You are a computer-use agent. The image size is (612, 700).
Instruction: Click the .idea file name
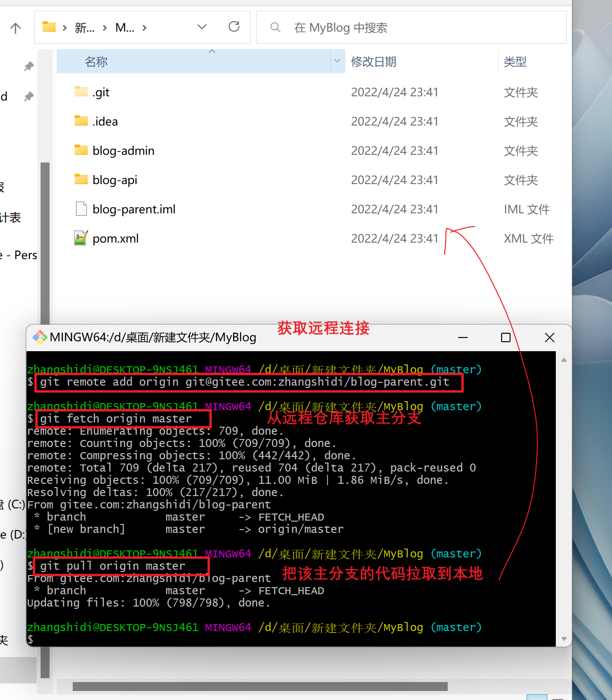(x=105, y=122)
